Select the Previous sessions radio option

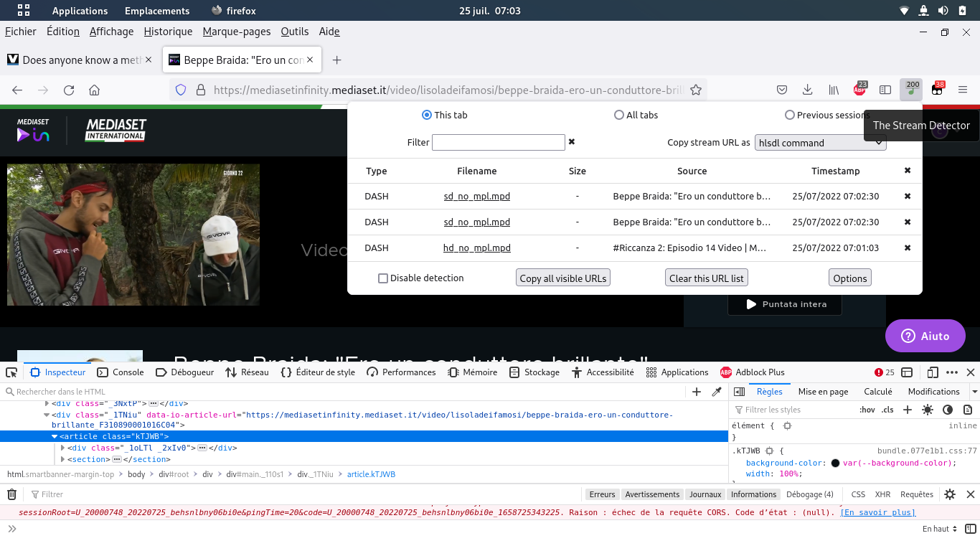tap(790, 115)
